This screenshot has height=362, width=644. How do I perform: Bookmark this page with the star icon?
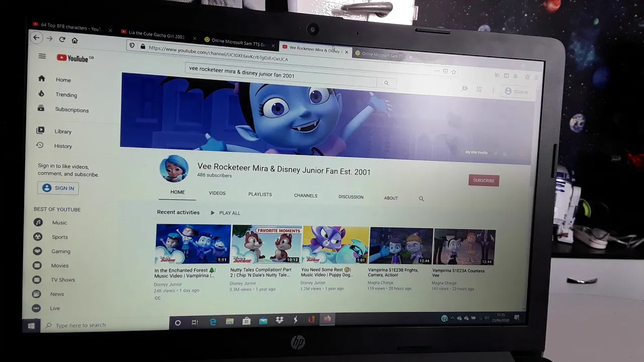click(453, 72)
